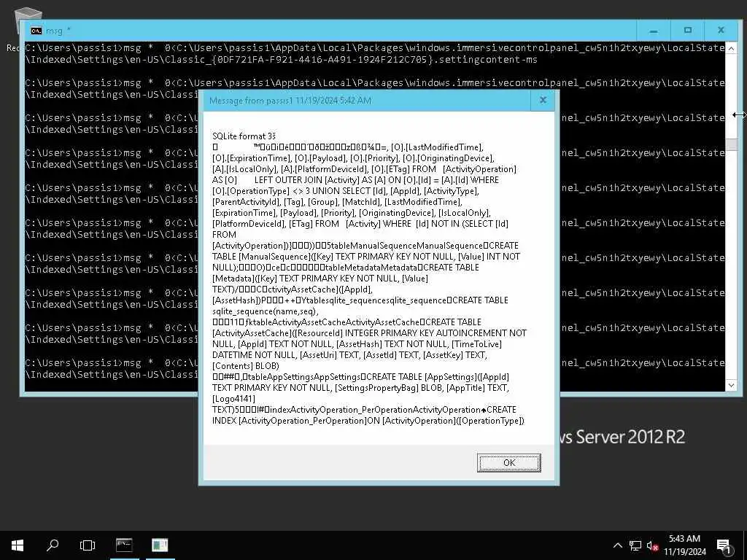Select the message dialog taskbar button
Screen dimensions: 747x560
tap(160, 545)
